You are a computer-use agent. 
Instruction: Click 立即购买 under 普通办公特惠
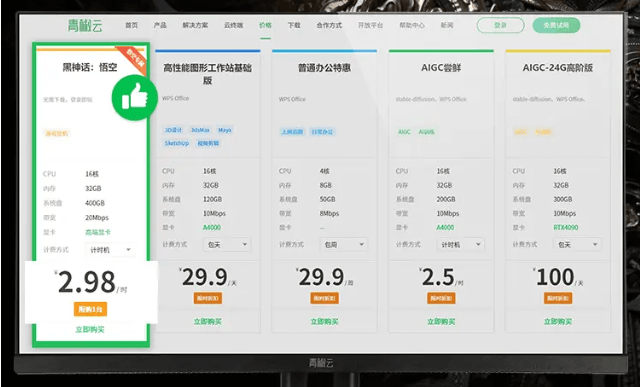click(324, 322)
